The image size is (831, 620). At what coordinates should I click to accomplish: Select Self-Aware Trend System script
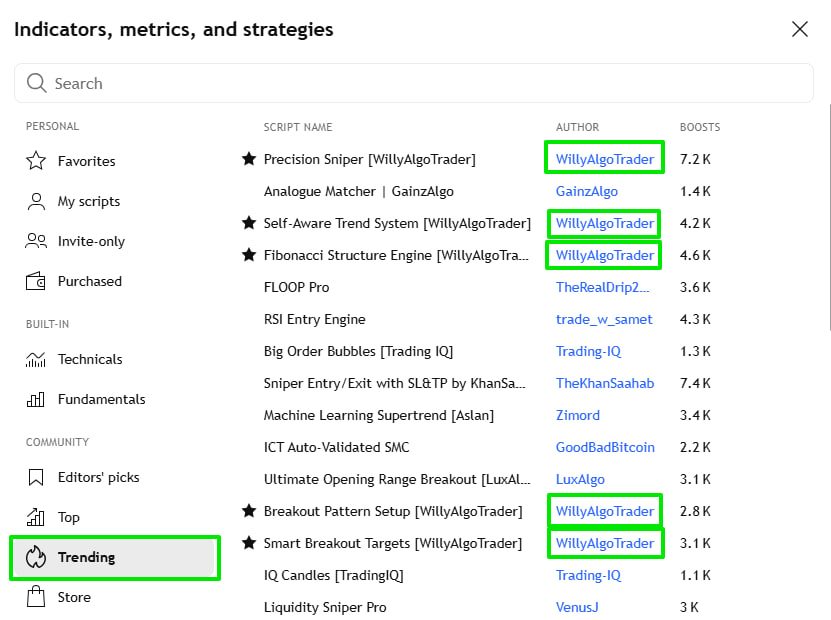(397, 223)
